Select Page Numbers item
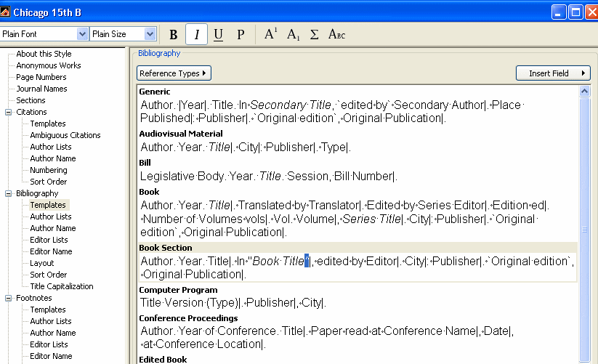Image resolution: width=598 pixels, height=364 pixels. (x=41, y=77)
